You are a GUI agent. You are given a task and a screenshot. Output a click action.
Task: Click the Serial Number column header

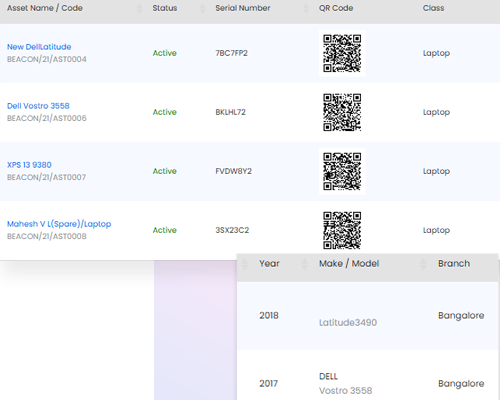[243, 8]
